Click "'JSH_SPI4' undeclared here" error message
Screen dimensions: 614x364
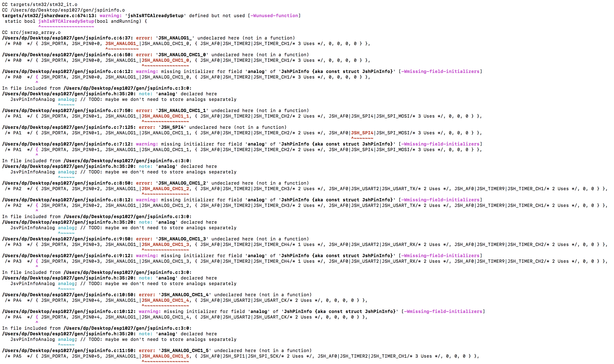[195, 127]
